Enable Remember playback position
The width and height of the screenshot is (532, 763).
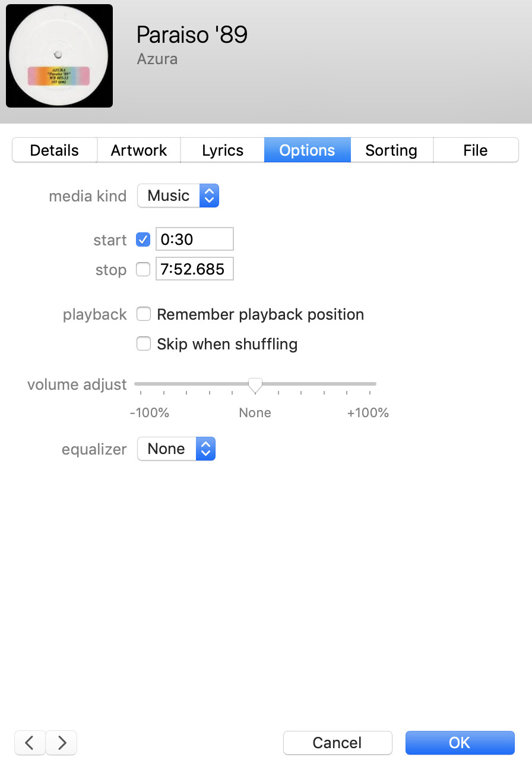[x=144, y=314]
